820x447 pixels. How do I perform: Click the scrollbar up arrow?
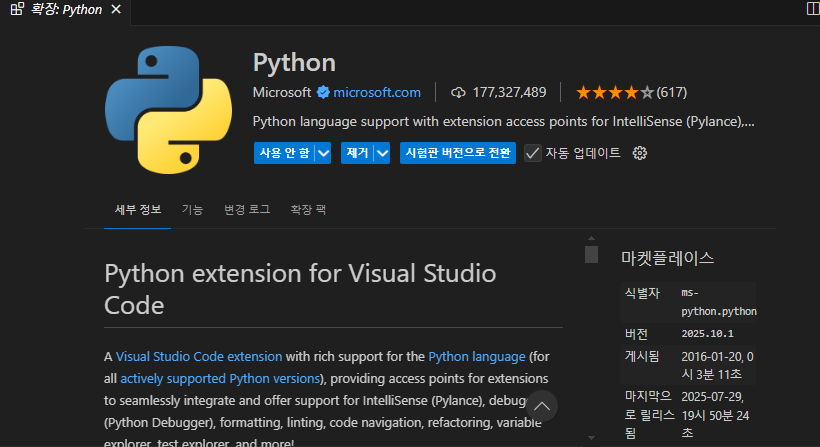(x=591, y=238)
